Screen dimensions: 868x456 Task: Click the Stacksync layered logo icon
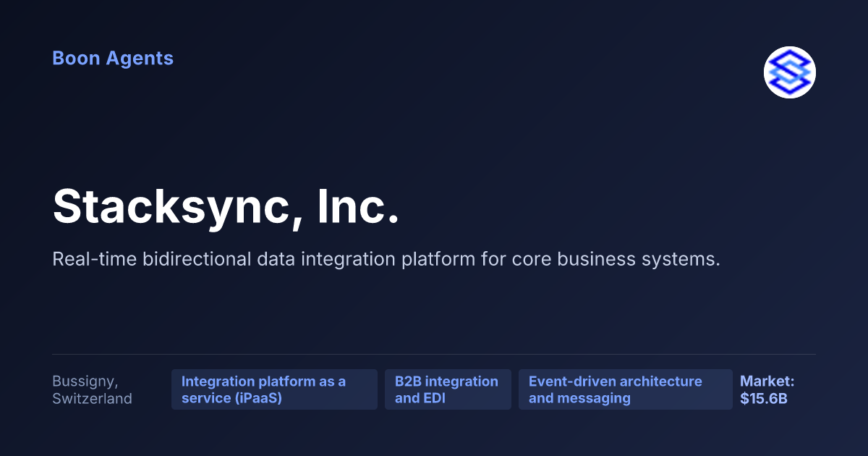point(790,72)
